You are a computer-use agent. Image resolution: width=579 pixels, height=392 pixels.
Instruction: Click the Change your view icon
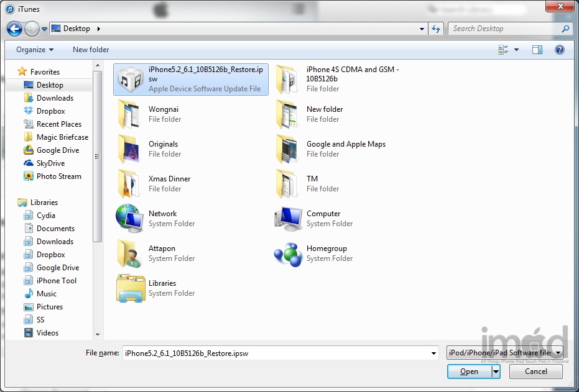[x=503, y=50]
